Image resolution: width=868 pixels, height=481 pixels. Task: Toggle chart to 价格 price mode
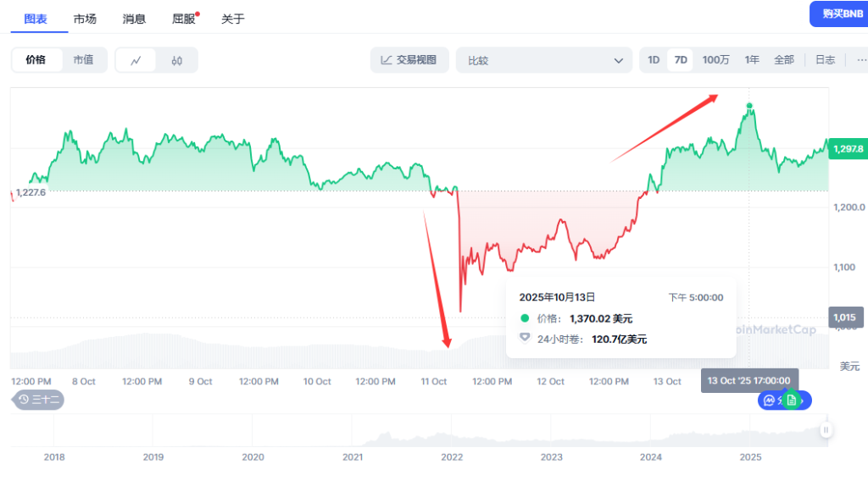(x=36, y=60)
